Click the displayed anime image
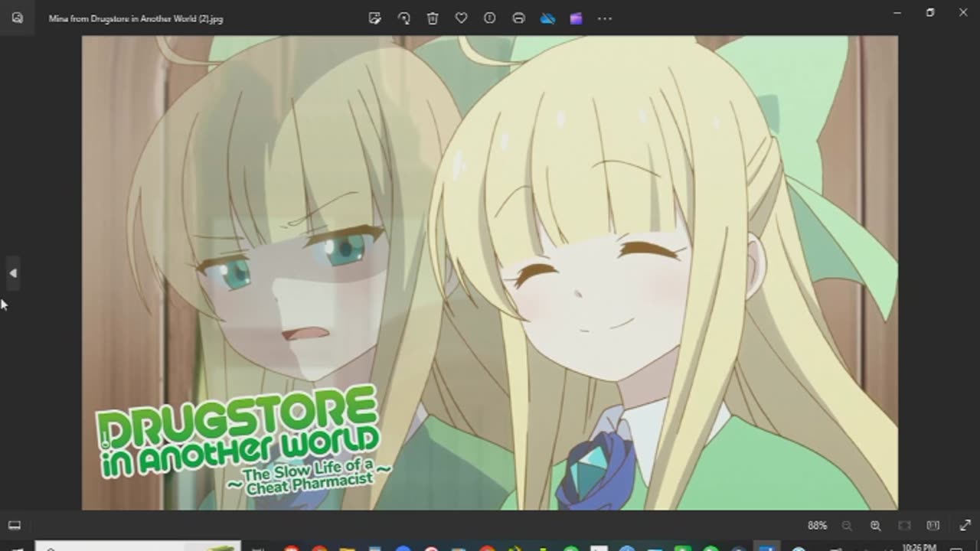Viewport: 980px width, 551px height. (490, 272)
